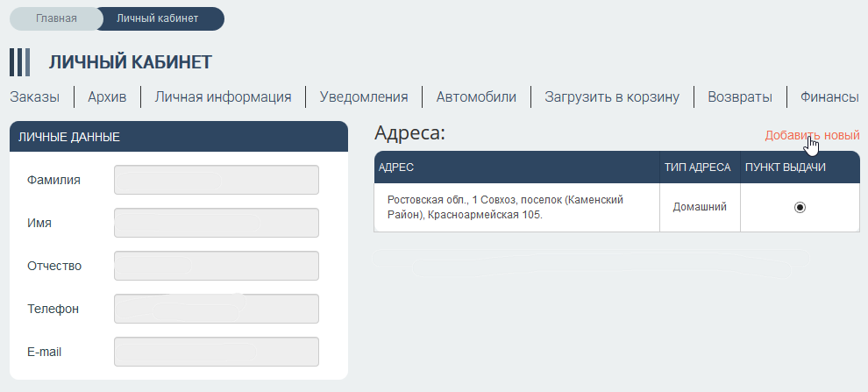Screen dimensions: 868x392
Task: Click the Личный кабинет breadcrumb
Action: tap(158, 18)
